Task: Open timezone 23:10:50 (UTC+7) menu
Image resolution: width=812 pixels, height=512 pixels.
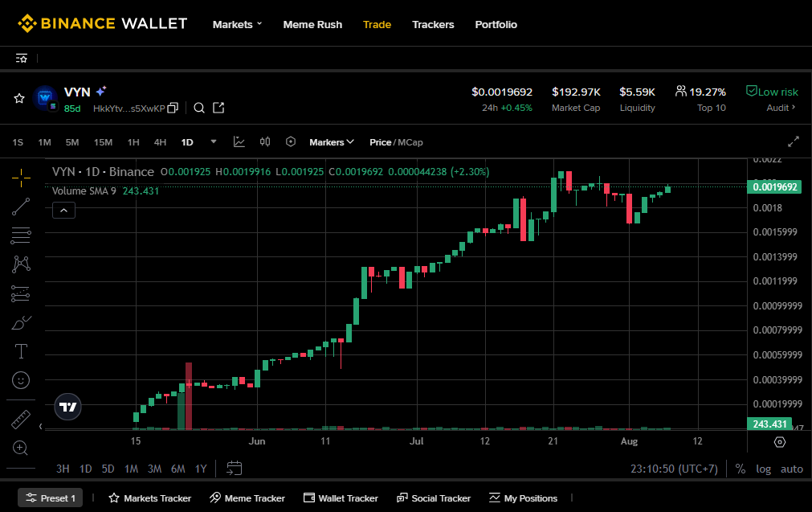Action: (x=674, y=469)
